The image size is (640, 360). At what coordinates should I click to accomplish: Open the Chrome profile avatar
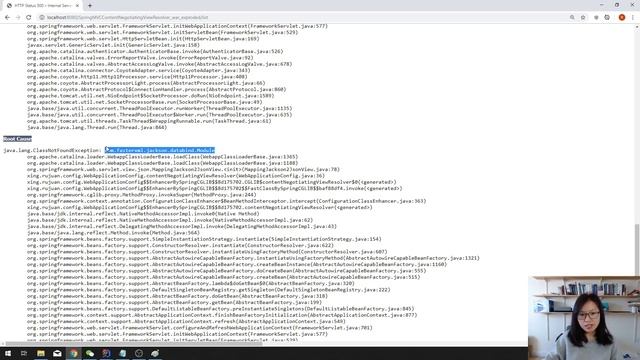(x=622, y=18)
